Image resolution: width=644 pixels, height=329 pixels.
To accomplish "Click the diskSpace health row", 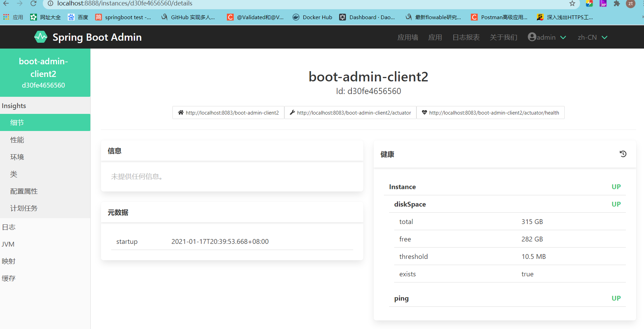I will pyautogui.click(x=507, y=204).
